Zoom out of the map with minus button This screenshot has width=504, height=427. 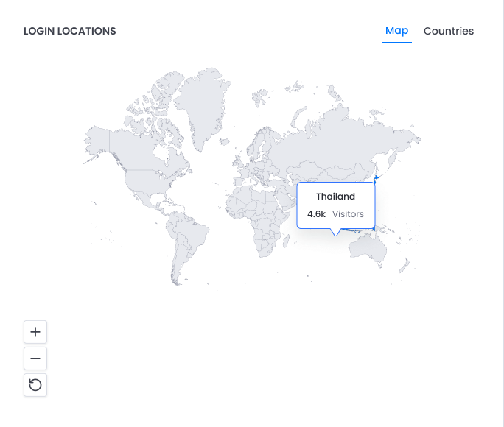coord(35,359)
